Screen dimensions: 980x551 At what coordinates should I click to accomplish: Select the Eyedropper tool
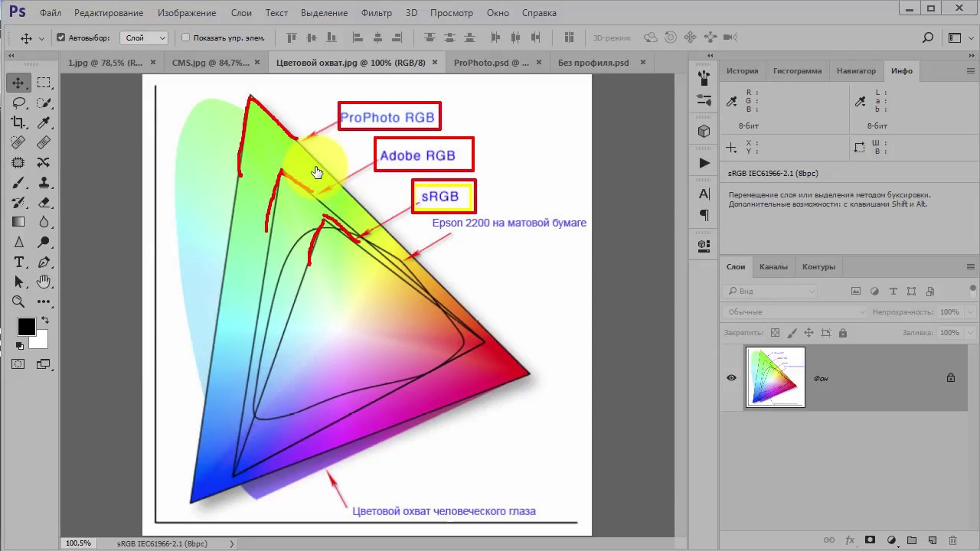pos(44,122)
